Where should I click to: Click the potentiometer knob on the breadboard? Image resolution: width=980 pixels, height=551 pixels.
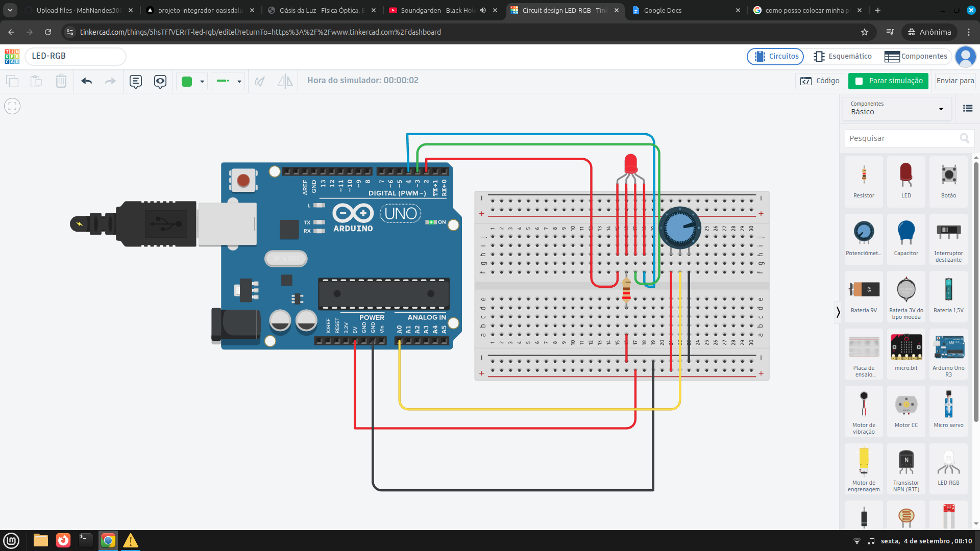[679, 228]
